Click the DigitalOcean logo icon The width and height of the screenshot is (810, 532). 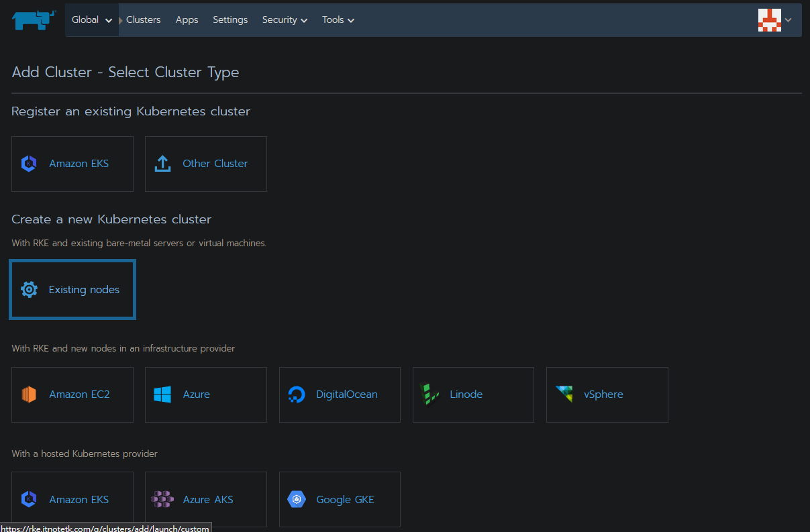[296, 394]
